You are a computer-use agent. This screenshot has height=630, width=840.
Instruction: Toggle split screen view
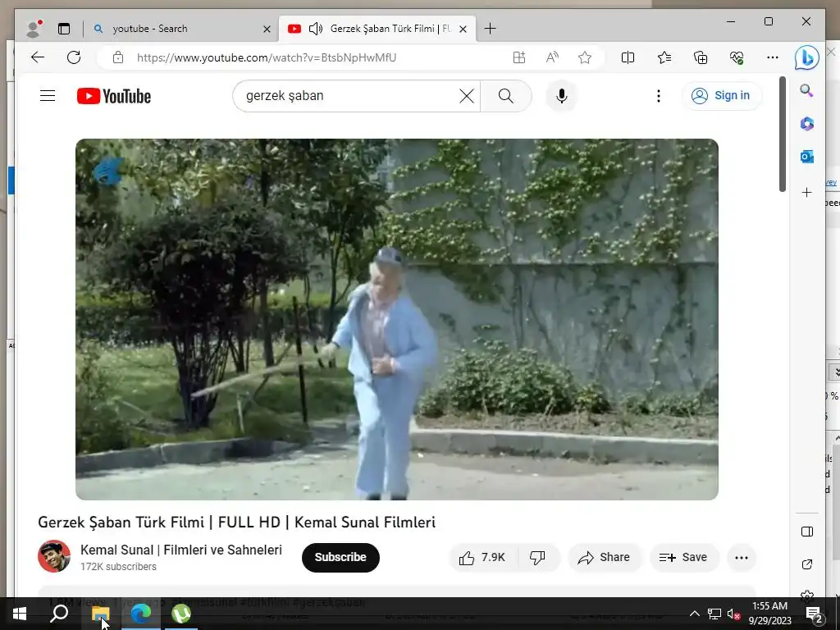click(x=628, y=57)
